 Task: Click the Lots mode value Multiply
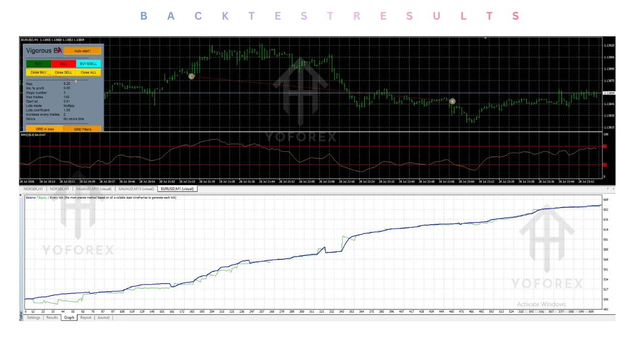[x=69, y=106]
